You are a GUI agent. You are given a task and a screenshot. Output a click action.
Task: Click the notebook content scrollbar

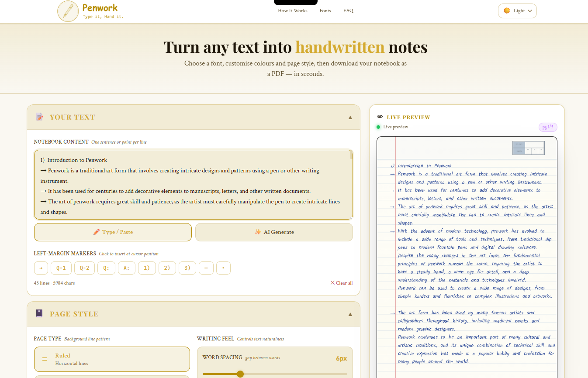click(x=351, y=156)
